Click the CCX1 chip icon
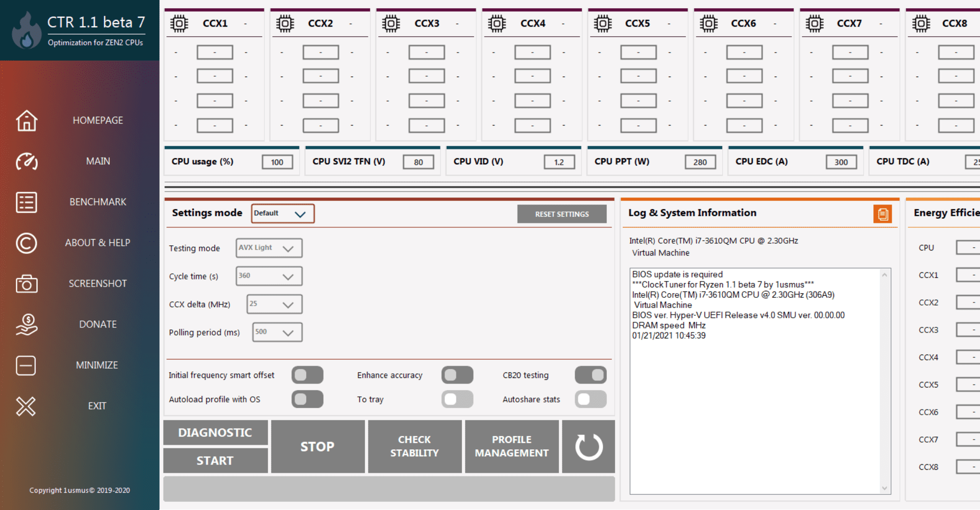980x510 pixels. click(179, 23)
